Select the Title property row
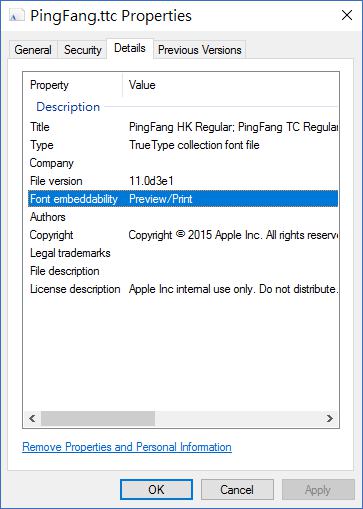 tap(183, 127)
